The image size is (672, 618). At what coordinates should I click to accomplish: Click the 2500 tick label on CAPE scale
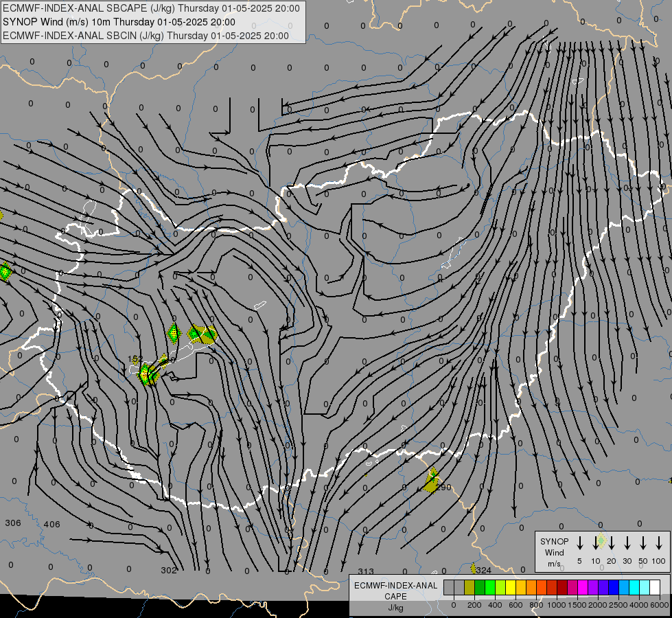pyautogui.click(x=618, y=605)
